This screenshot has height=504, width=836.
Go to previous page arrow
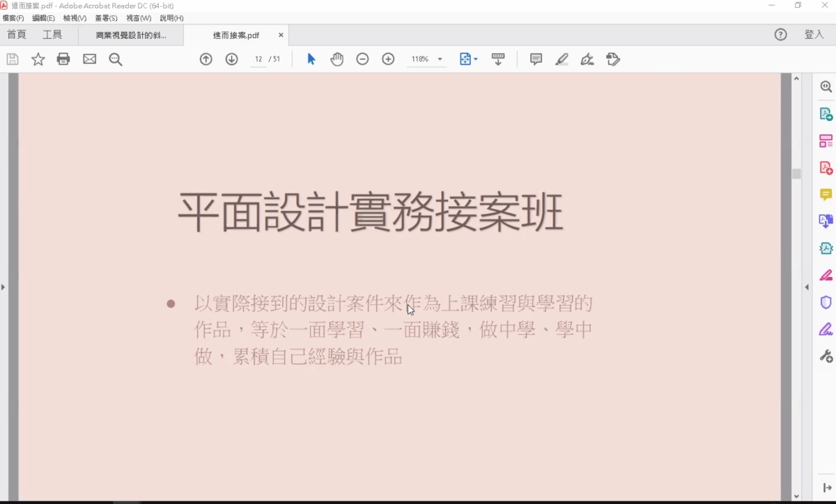point(206,59)
